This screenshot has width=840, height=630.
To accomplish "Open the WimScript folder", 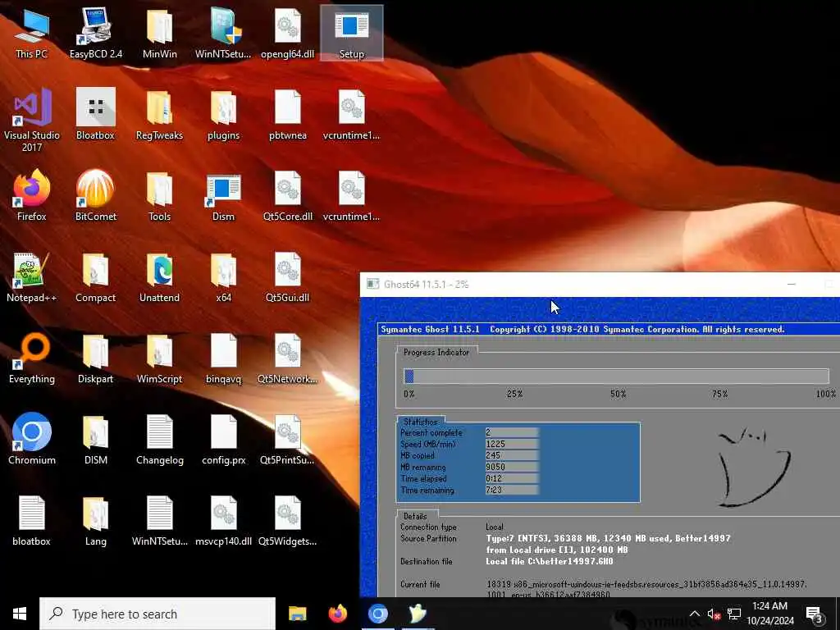I will point(160,358).
